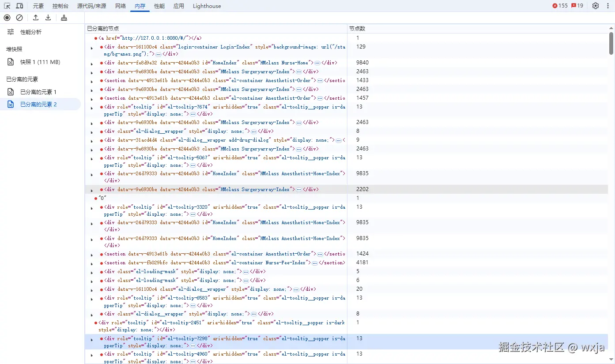Screen dimensions: 615x364
Task: Click the collect garbage icon
Action: 64,18
